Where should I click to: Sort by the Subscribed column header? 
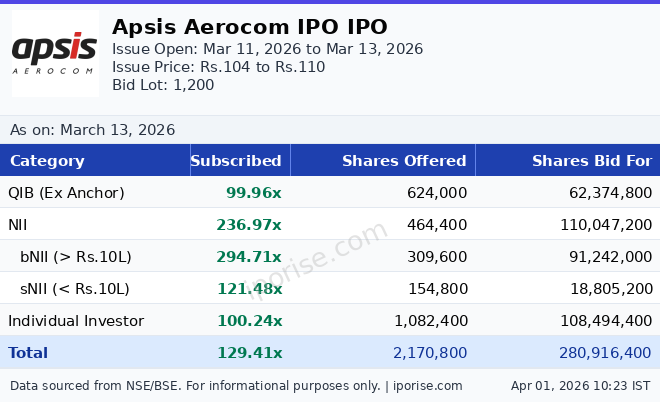[x=236, y=161]
